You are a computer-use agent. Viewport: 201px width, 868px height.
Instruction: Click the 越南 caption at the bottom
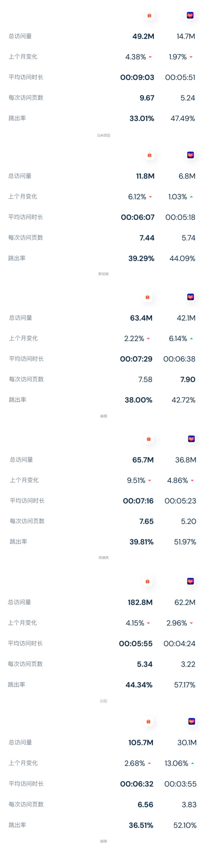(104, 841)
